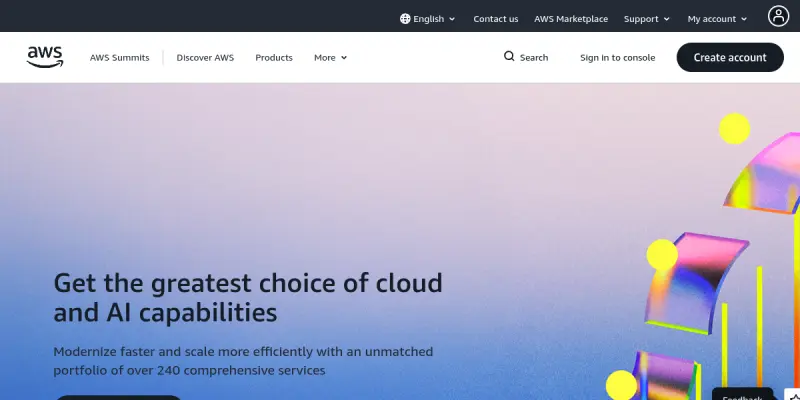Open Discover AWS navigation item

click(205, 58)
